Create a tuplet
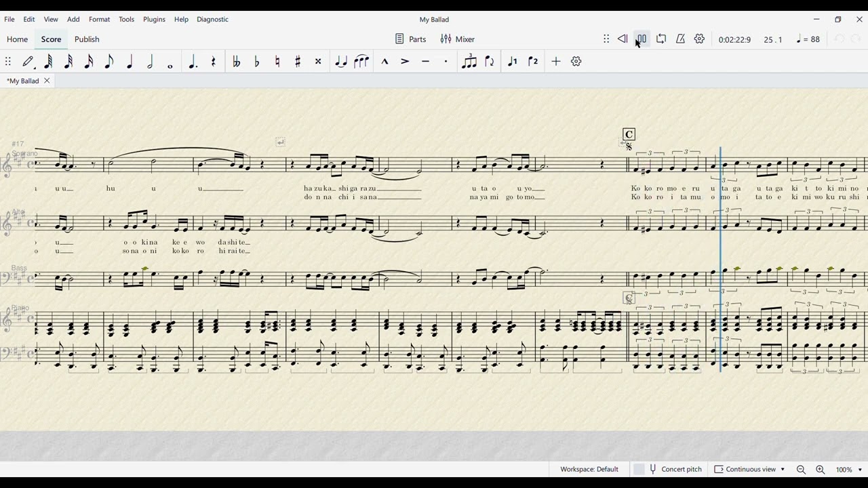Image resolution: width=868 pixels, height=488 pixels. click(x=469, y=62)
